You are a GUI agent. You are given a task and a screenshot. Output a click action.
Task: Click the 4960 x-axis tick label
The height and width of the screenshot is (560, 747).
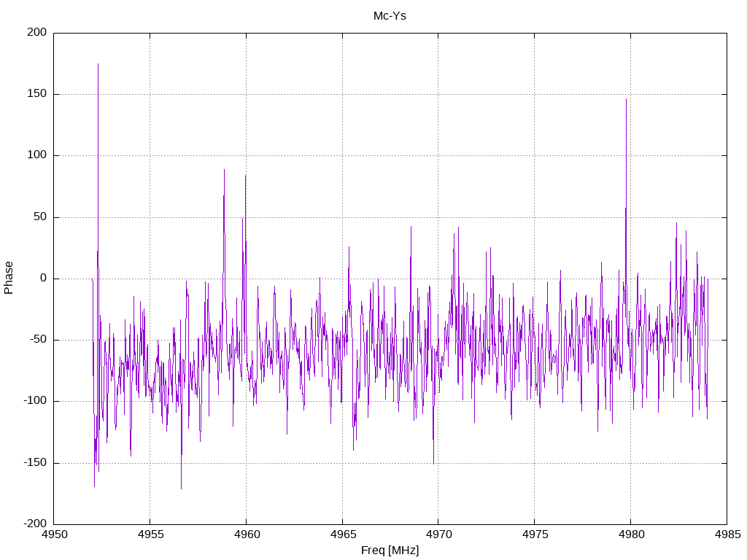point(247,534)
